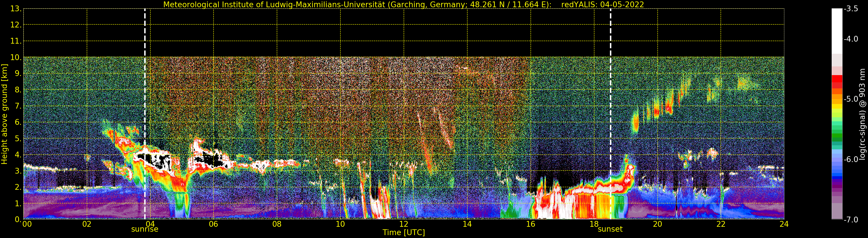Image resolution: width=868 pixels, height=238 pixels.
Task: Click the '08' time-axis tick label
Action: click(x=277, y=224)
